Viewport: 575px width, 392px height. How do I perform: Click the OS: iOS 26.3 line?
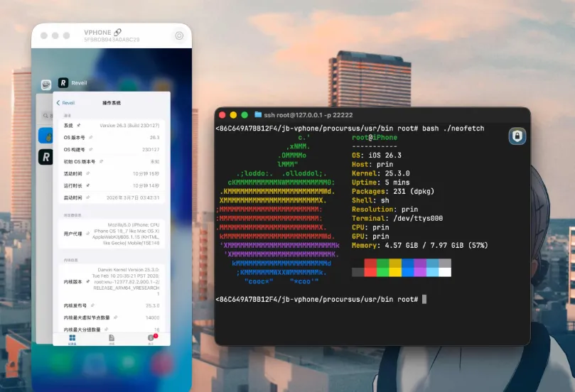(377, 156)
